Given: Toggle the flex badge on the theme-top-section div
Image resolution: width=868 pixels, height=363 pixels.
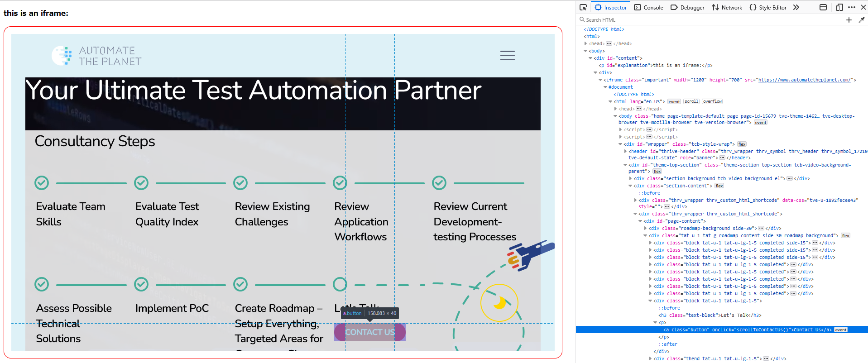Looking at the screenshot, I should click(x=657, y=171).
